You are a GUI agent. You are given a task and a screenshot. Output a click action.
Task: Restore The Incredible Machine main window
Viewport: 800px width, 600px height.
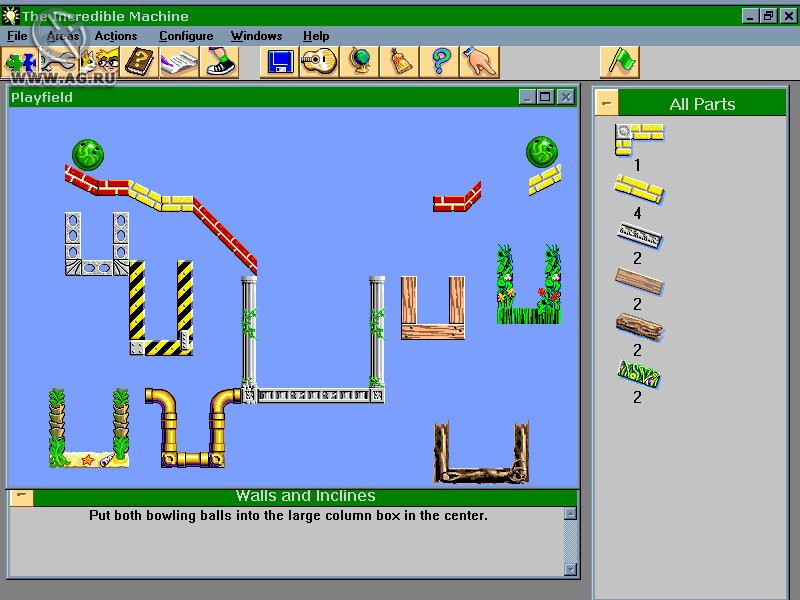tap(768, 16)
